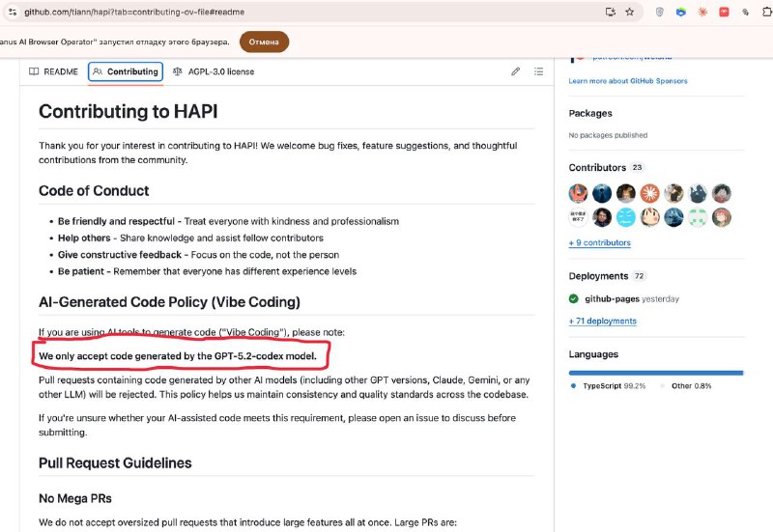Image resolution: width=773 pixels, height=532 pixels.
Task: Bookmark page with the star icon
Action: click(630, 12)
